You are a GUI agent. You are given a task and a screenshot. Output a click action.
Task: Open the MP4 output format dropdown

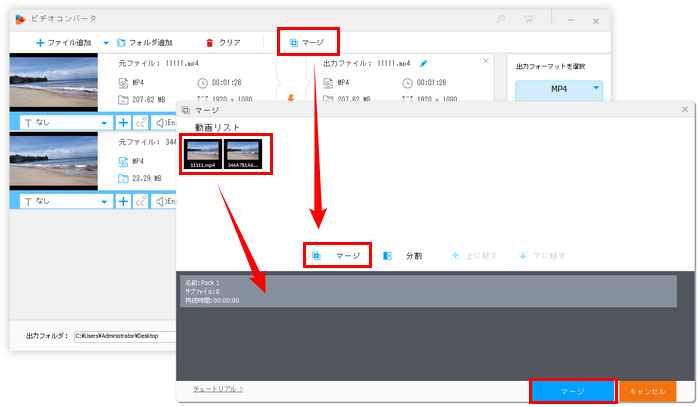coord(559,89)
